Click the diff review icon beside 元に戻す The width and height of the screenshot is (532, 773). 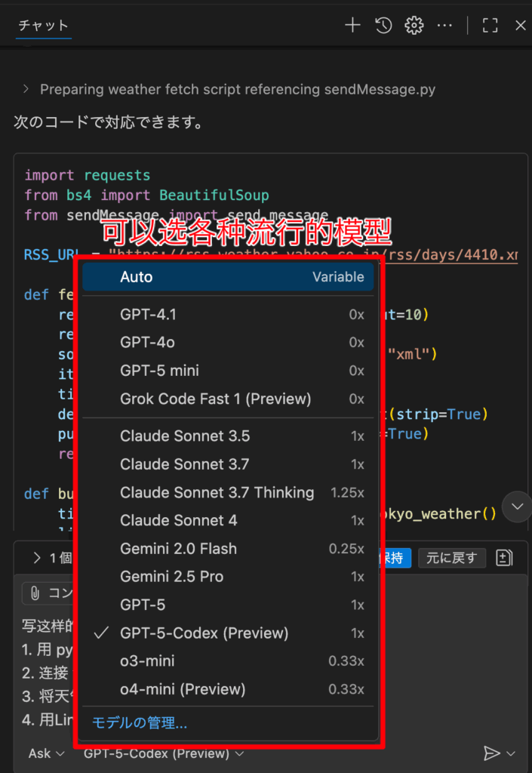[x=504, y=558]
